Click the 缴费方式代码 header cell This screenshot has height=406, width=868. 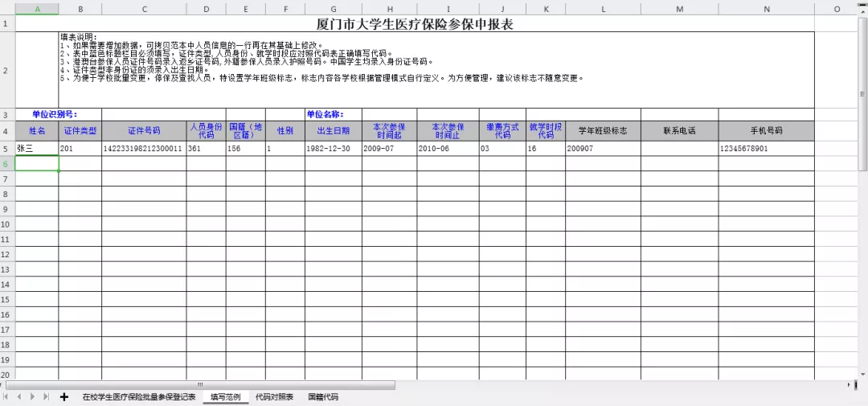502,131
